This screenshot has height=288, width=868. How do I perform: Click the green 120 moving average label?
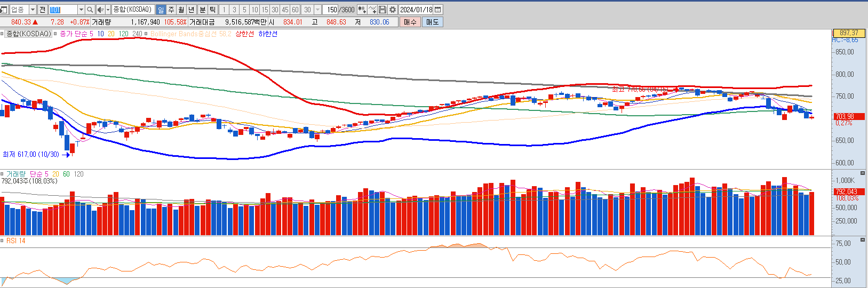click(x=123, y=34)
